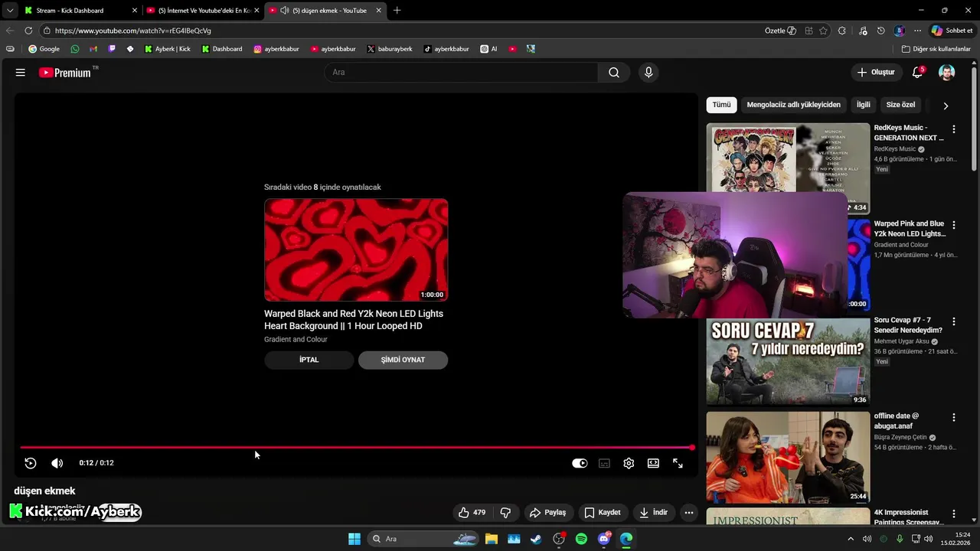
Task: Open ayberkbabur Instagram bookmark
Action: pos(276,49)
